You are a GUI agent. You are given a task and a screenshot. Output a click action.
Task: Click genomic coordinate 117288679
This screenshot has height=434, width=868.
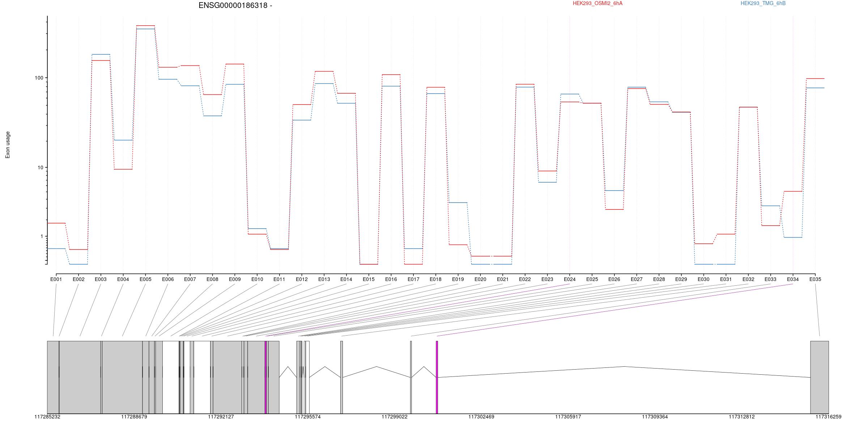(x=134, y=417)
